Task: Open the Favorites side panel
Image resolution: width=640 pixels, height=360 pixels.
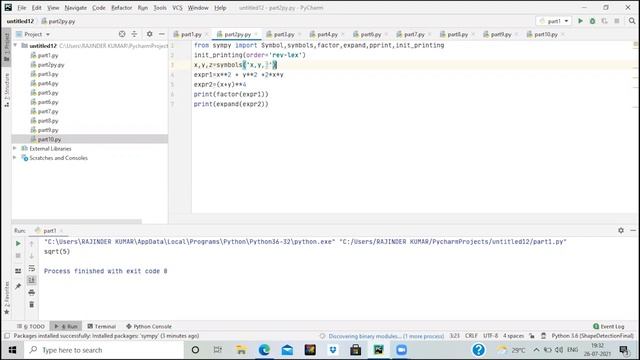Action: [7, 298]
